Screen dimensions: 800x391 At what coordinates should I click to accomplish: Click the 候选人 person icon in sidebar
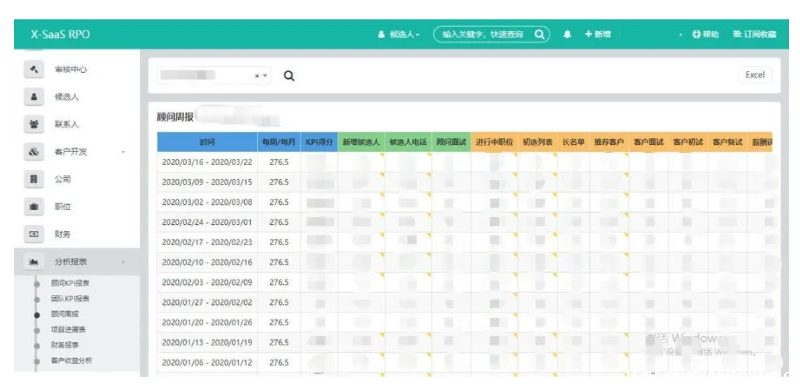34,97
